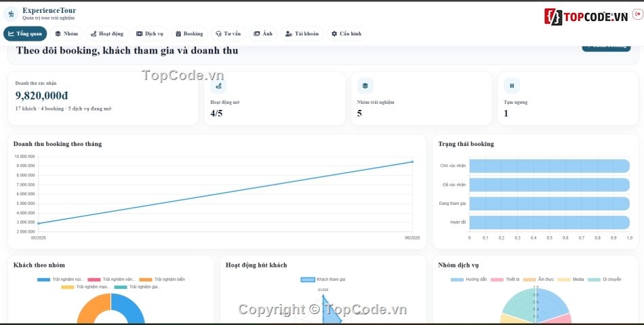The width and height of the screenshot is (644, 325).
Task: Click the Nhóm trải nghiệm layers icon
Action: click(x=365, y=86)
